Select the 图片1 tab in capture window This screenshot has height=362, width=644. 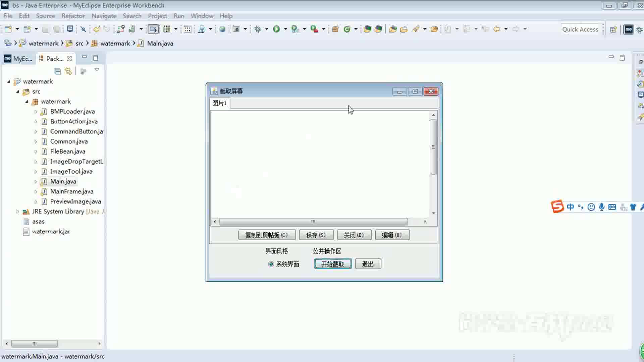(x=220, y=103)
